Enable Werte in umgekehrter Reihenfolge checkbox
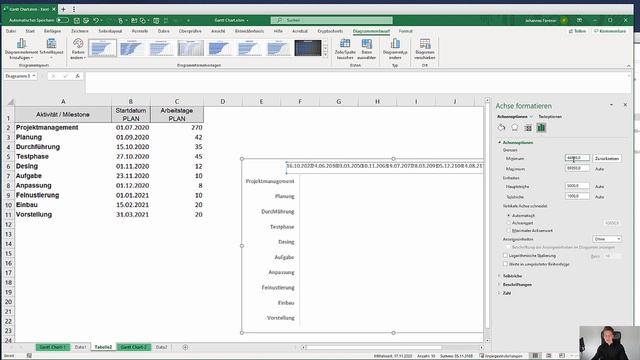 pos(505,264)
